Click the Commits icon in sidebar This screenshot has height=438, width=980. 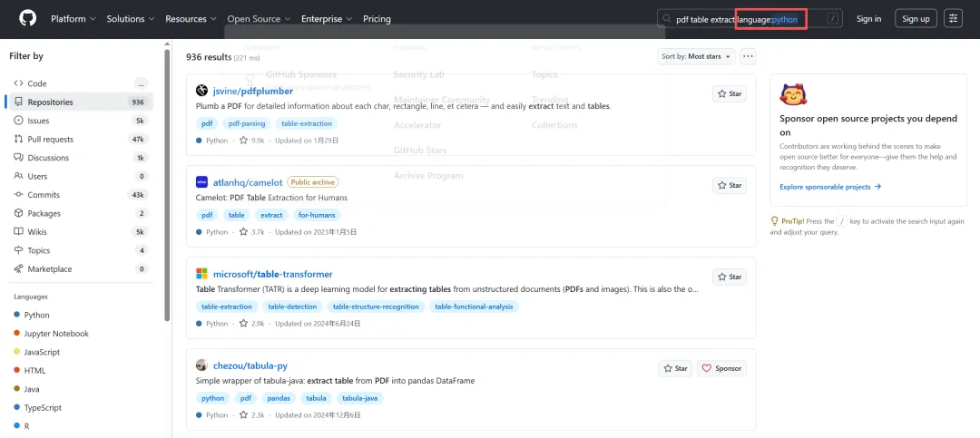point(19,194)
